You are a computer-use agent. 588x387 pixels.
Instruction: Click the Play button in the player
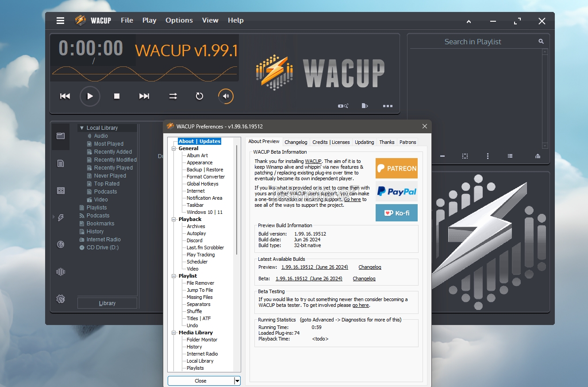tap(90, 96)
